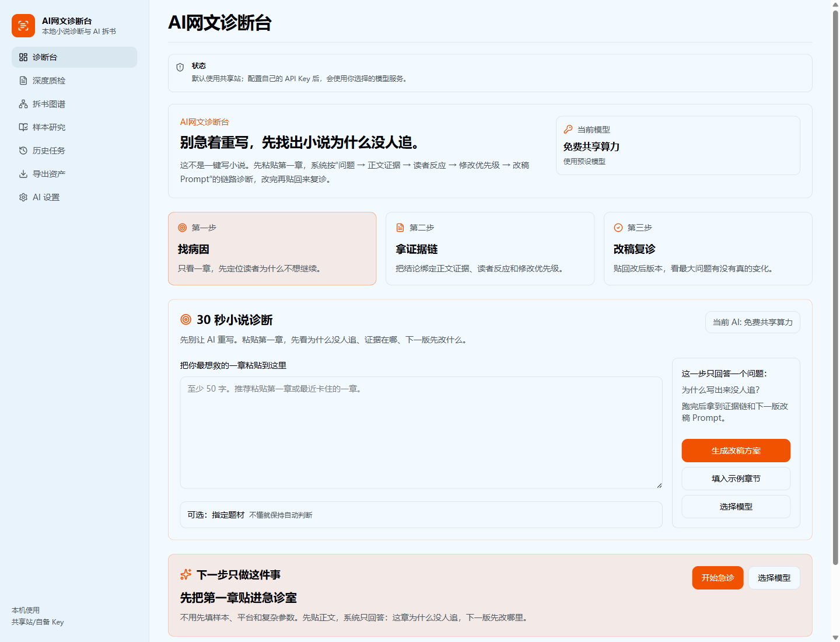The width and height of the screenshot is (840, 642).
Task: Click the textarea resize handle corner
Action: 659,485
